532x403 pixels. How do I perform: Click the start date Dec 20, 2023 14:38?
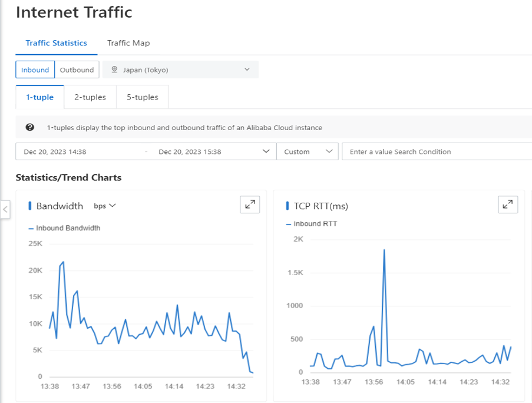coord(55,151)
